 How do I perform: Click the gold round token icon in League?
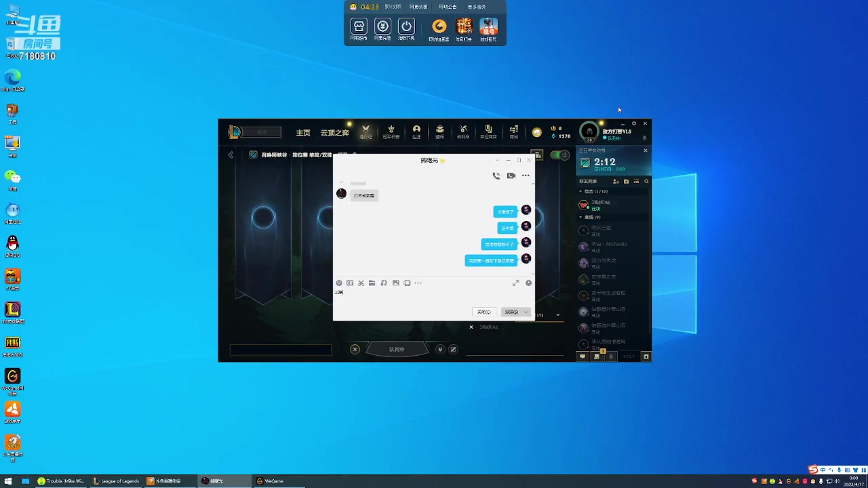537,132
